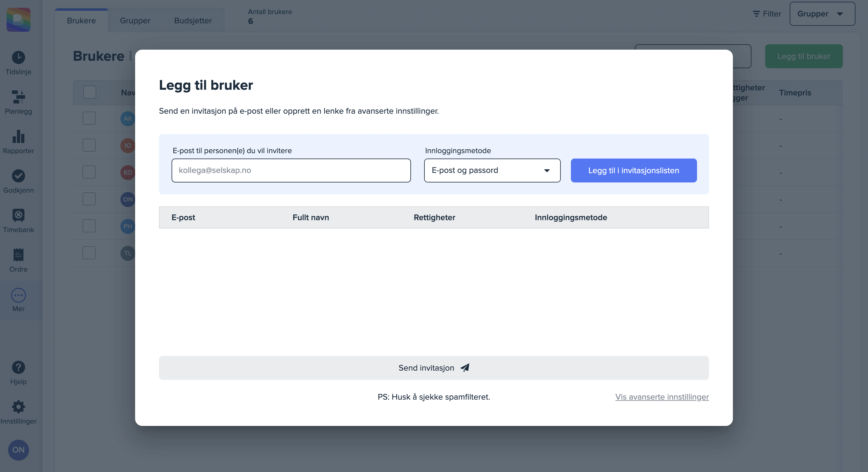This screenshot has height=472, width=868.
Task: Click Legg til i invitasjonslisten button
Action: pyautogui.click(x=633, y=170)
